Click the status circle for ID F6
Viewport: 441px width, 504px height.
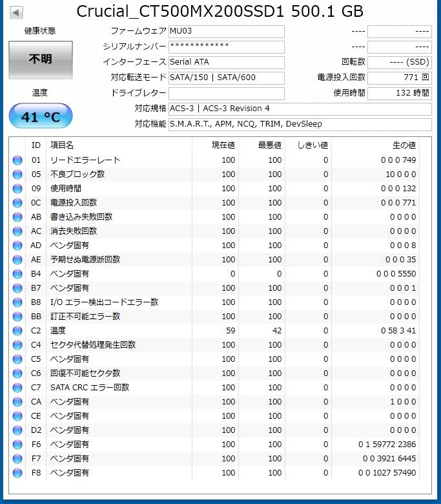[x=17, y=445]
